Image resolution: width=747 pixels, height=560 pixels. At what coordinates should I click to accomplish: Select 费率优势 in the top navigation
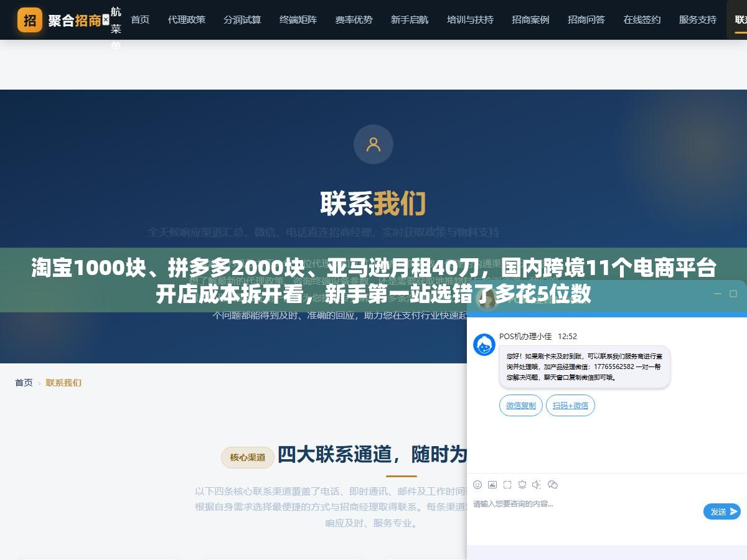354,20
